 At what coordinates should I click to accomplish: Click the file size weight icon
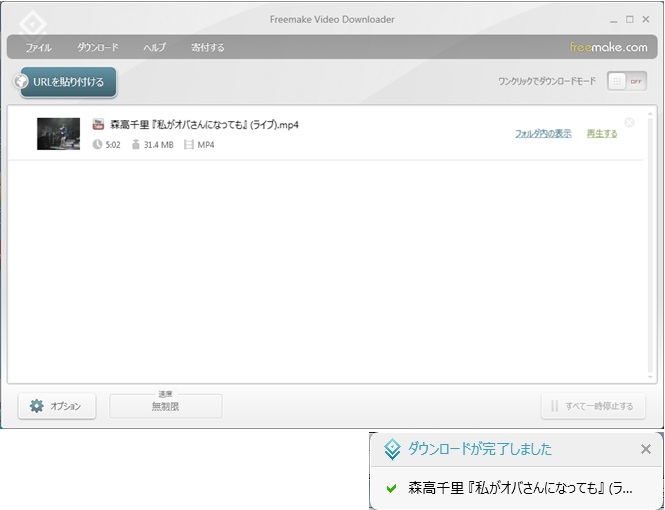coord(136,145)
